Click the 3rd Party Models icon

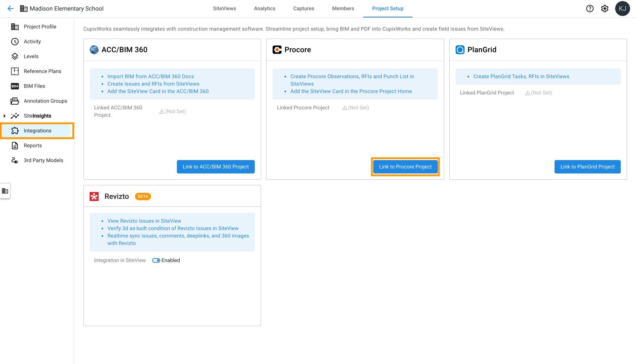pyautogui.click(x=15, y=160)
